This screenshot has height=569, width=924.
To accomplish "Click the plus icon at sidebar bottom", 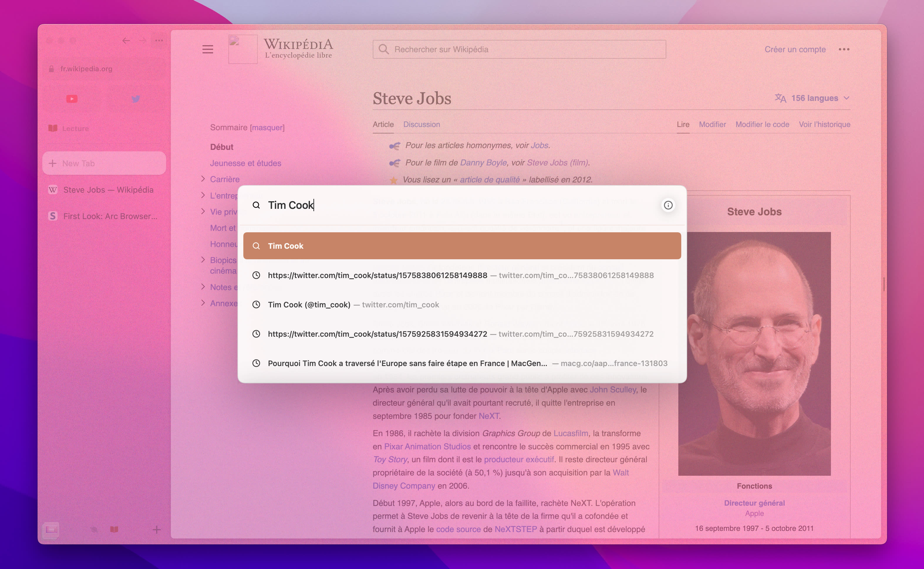I will (157, 530).
